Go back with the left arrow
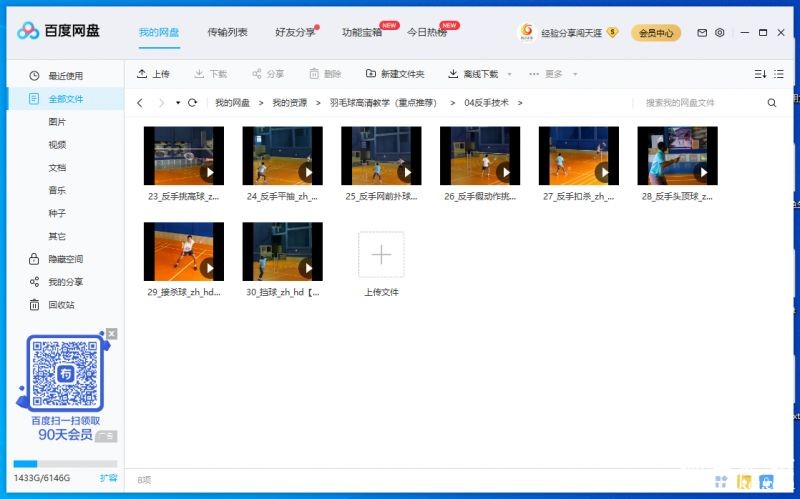Viewport: 800px width, 499px height. [x=140, y=103]
